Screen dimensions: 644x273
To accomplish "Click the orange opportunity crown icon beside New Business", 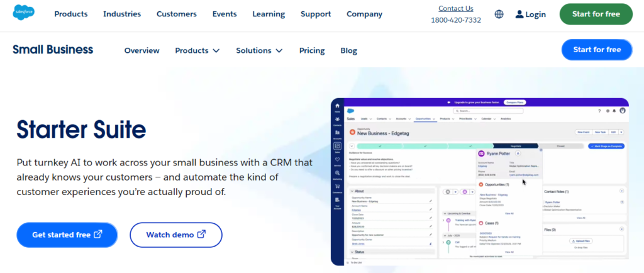I will [352, 132].
